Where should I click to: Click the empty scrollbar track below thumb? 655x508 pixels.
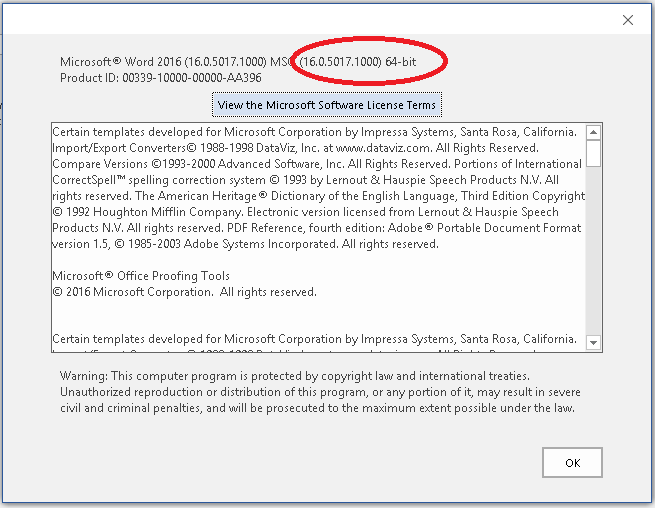click(593, 251)
